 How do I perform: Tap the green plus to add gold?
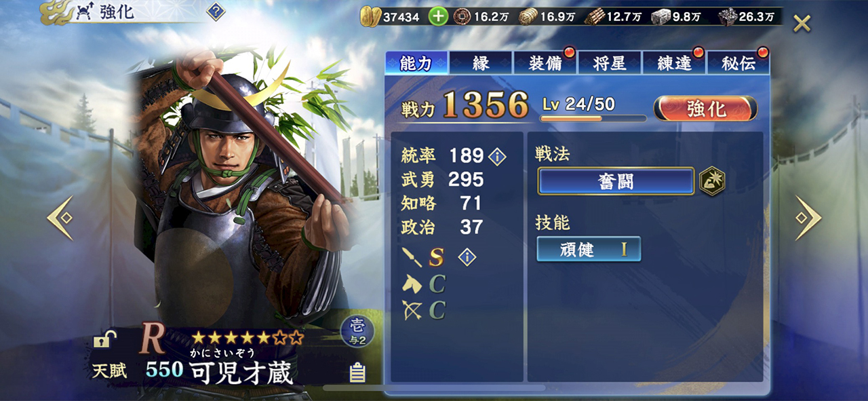(x=438, y=16)
